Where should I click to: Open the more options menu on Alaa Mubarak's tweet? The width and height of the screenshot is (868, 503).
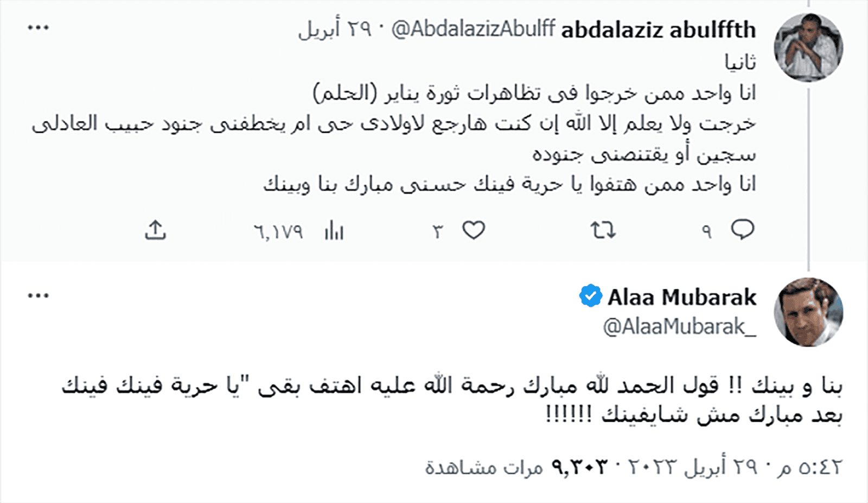(x=38, y=296)
